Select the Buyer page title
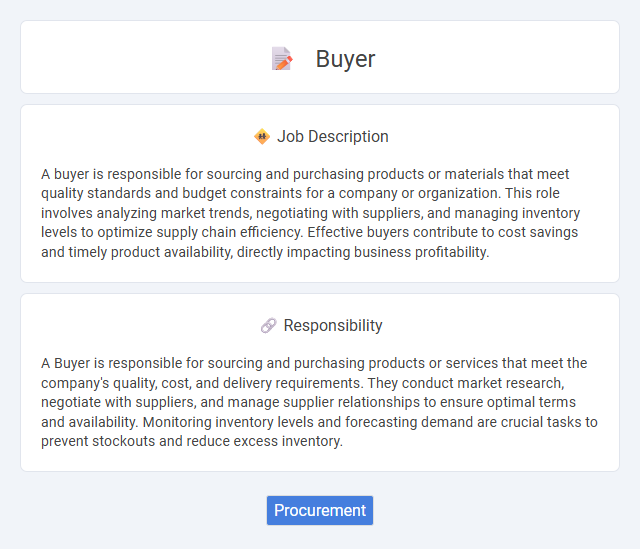This screenshot has height=549, width=640. click(x=345, y=59)
